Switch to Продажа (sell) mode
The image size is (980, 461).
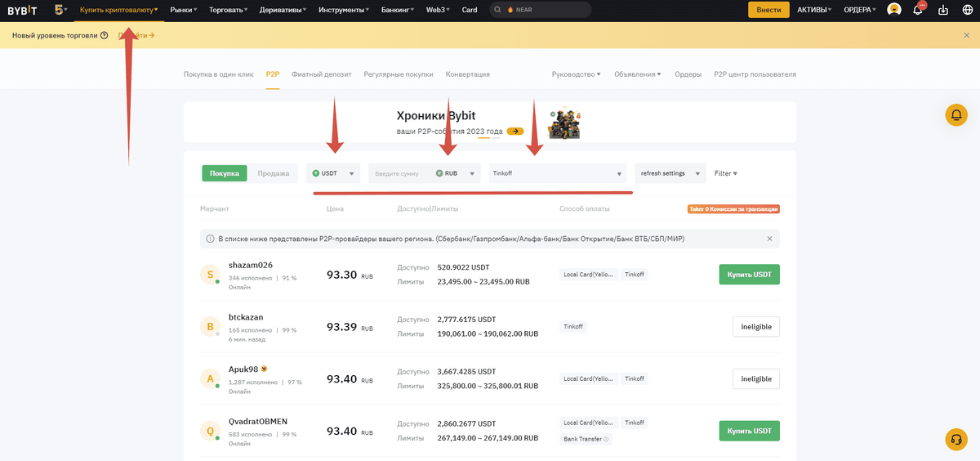(274, 173)
